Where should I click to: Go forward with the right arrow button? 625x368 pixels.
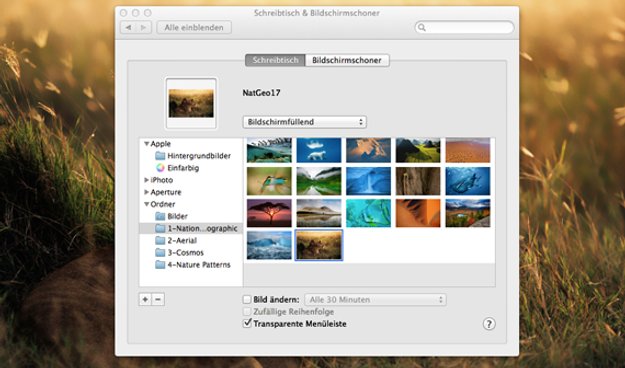143,28
